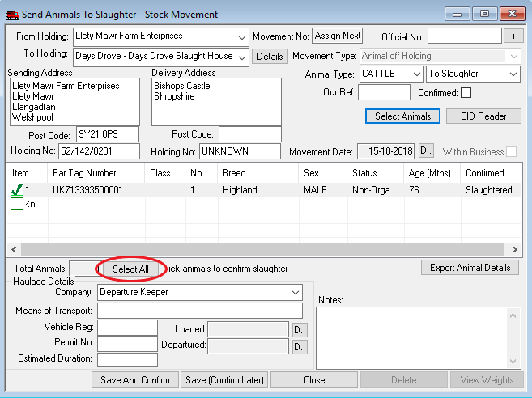The image size is (532, 398).
Task: Click the Select All button
Action: click(x=130, y=269)
